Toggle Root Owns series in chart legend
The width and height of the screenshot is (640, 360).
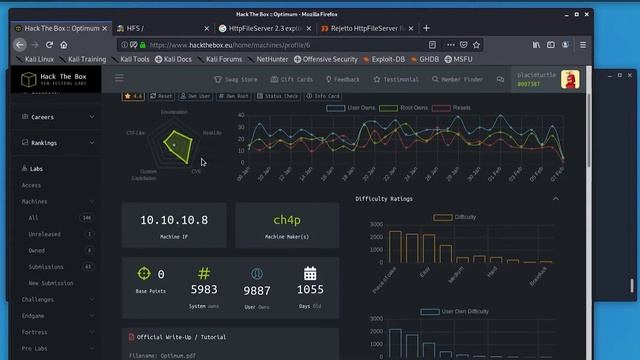(404, 108)
